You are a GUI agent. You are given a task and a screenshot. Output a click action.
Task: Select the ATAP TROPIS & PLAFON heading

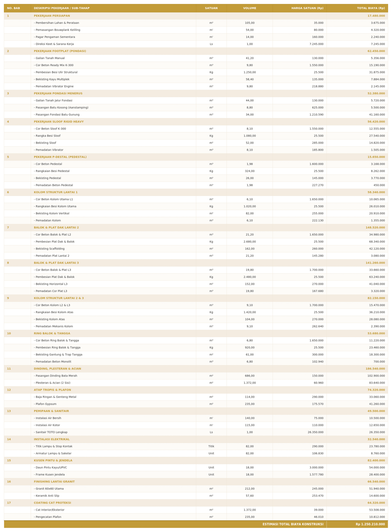tap(52, 390)
